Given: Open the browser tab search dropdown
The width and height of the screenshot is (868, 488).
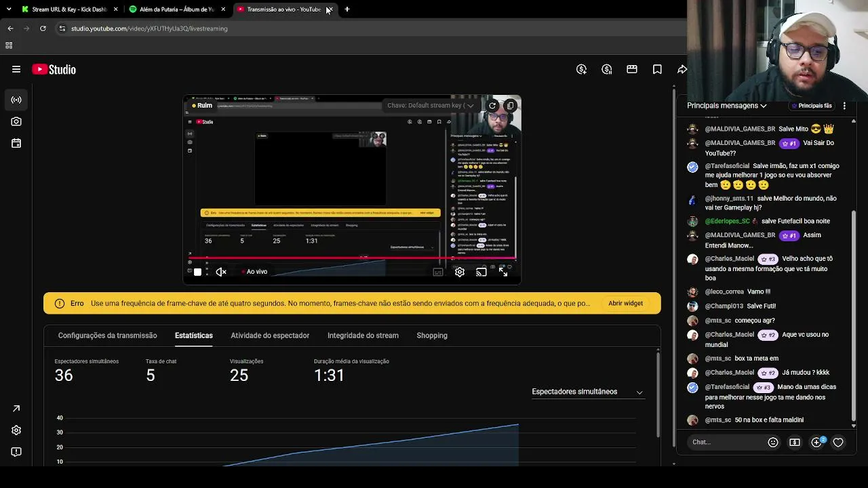Looking at the screenshot, I should coord(9,9).
